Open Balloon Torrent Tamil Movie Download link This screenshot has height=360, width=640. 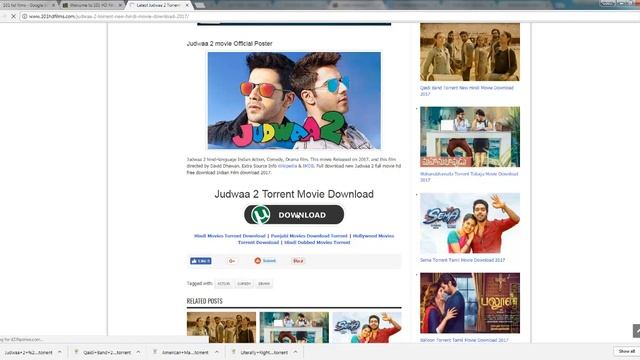point(464,340)
